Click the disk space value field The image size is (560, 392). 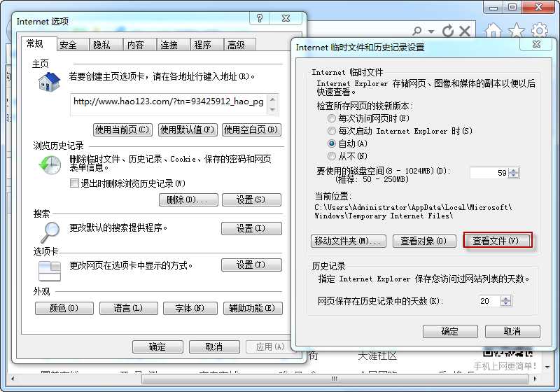click(x=489, y=173)
